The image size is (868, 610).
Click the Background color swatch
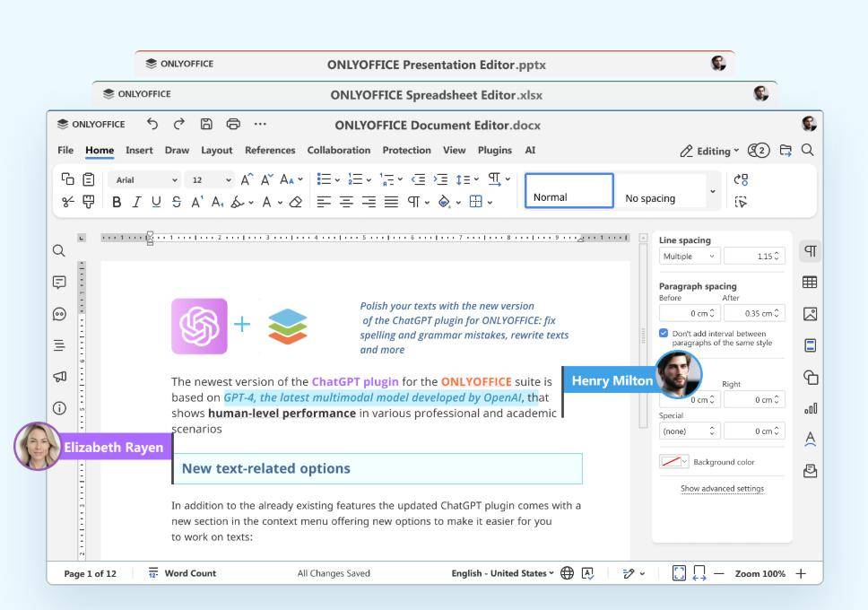click(x=673, y=462)
